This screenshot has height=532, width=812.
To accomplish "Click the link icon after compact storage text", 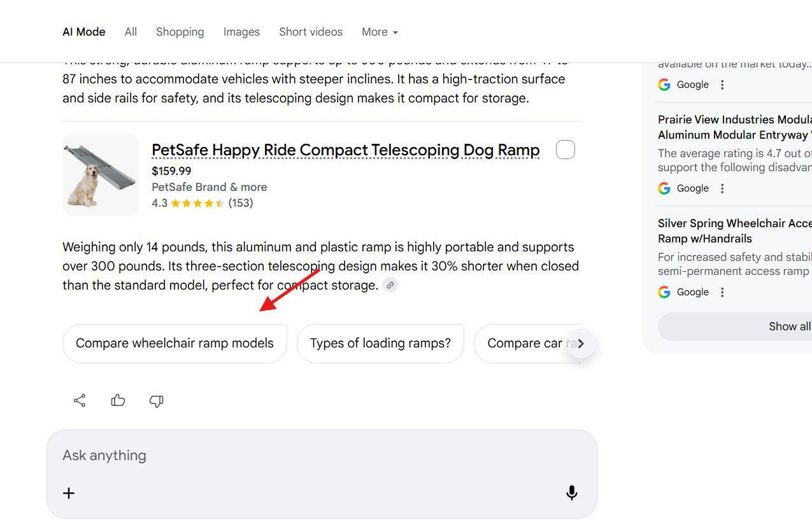I will 390,286.
